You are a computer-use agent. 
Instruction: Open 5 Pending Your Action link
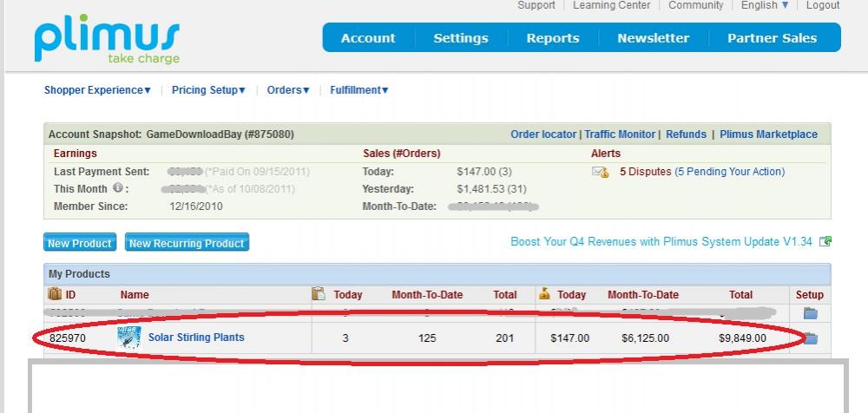tap(730, 172)
